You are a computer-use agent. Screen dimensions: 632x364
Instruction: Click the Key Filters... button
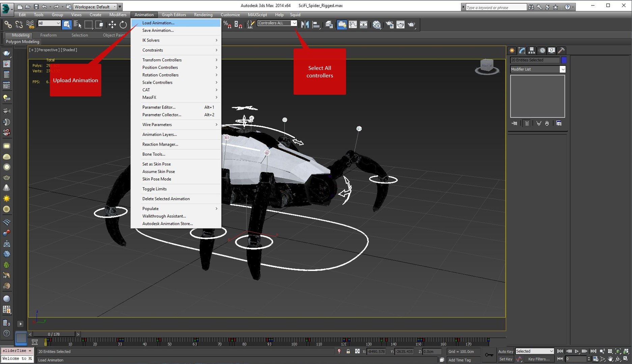click(539, 359)
